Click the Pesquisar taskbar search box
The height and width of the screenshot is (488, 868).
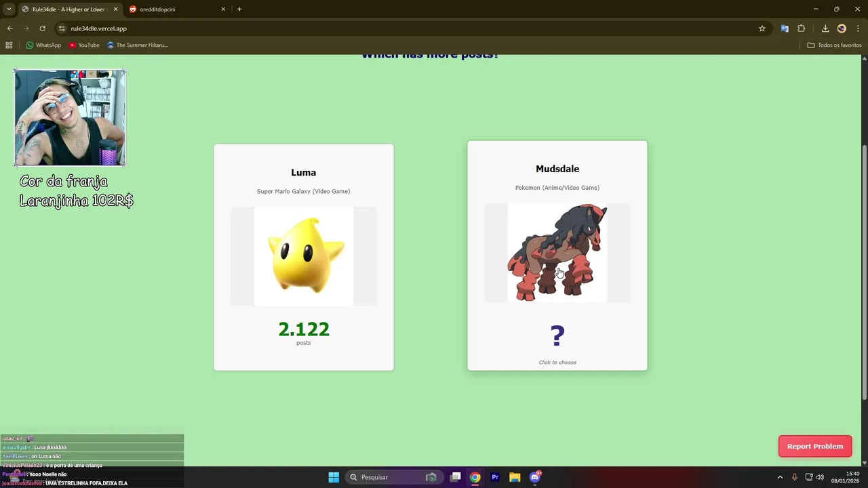[x=394, y=477]
